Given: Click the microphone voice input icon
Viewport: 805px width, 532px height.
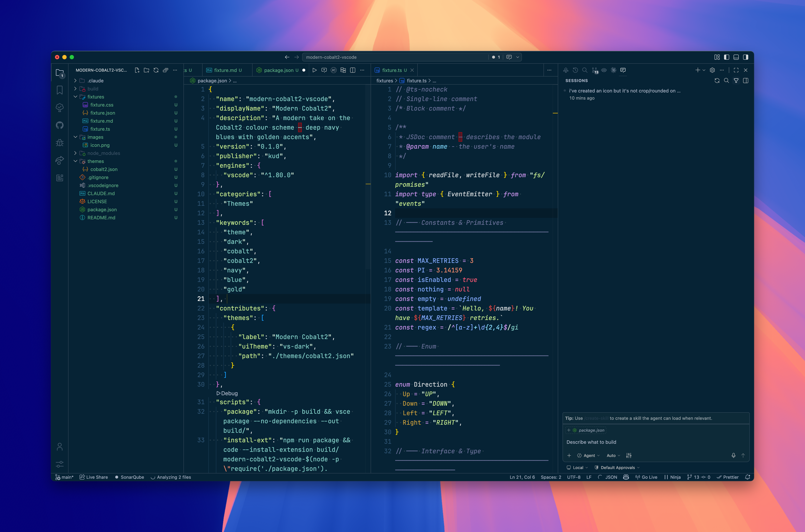Looking at the screenshot, I should (x=733, y=456).
